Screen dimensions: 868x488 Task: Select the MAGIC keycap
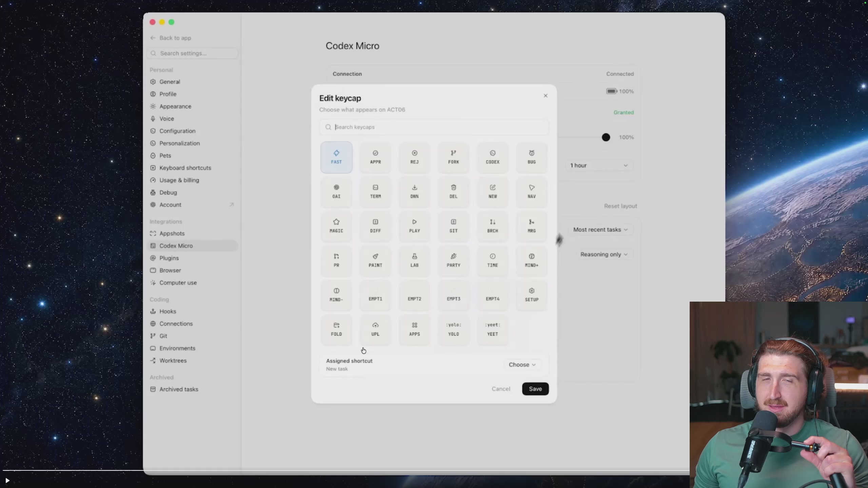coord(336,226)
